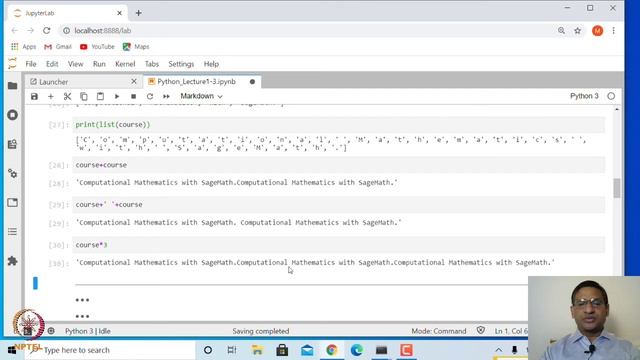Open Microsoft Edge from taskbar
The height and width of the screenshot is (360, 640).
(x=356, y=350)
